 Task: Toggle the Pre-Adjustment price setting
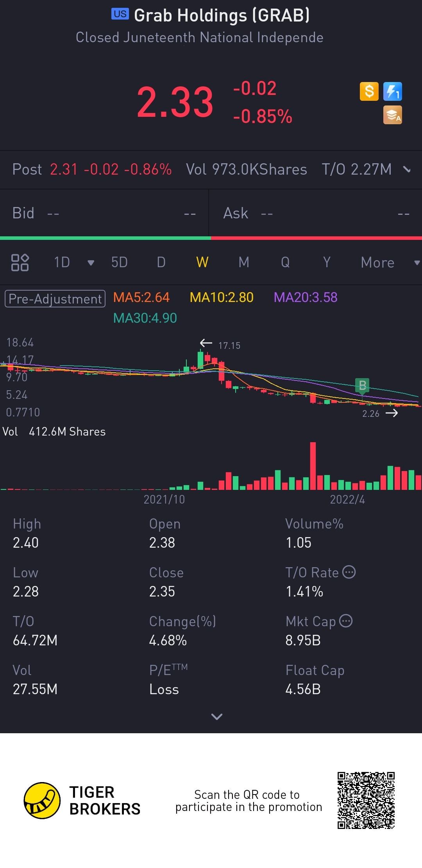point(55,299)
